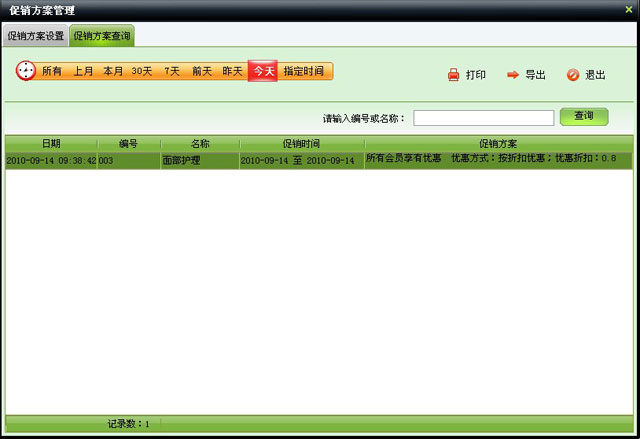640x439 pixels.
Task: Click the search input for 编号或名称
Action: (x=483, y=118)
